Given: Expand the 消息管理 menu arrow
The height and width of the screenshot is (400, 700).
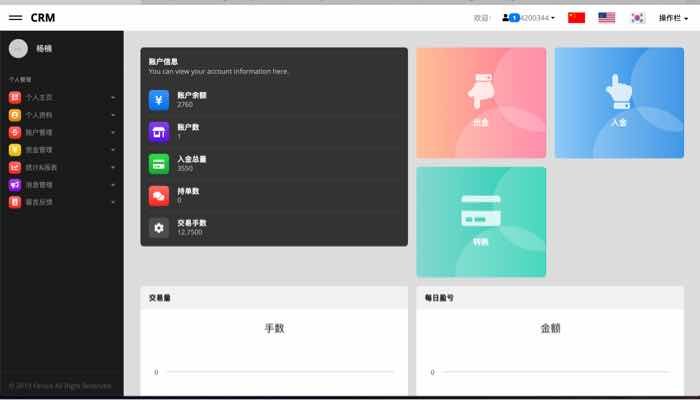Looking at the screenshot, I should click(113, 185).
